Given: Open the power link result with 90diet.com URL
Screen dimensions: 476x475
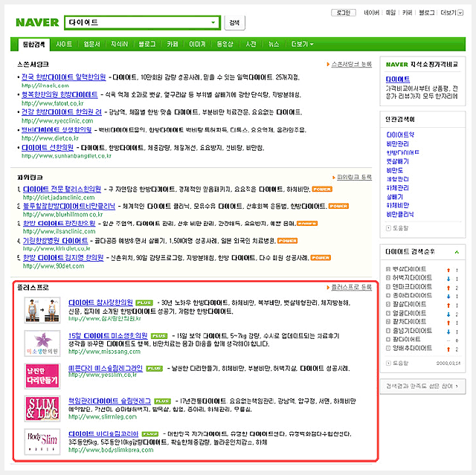Looking at the screenshot, I should point(63,258).
